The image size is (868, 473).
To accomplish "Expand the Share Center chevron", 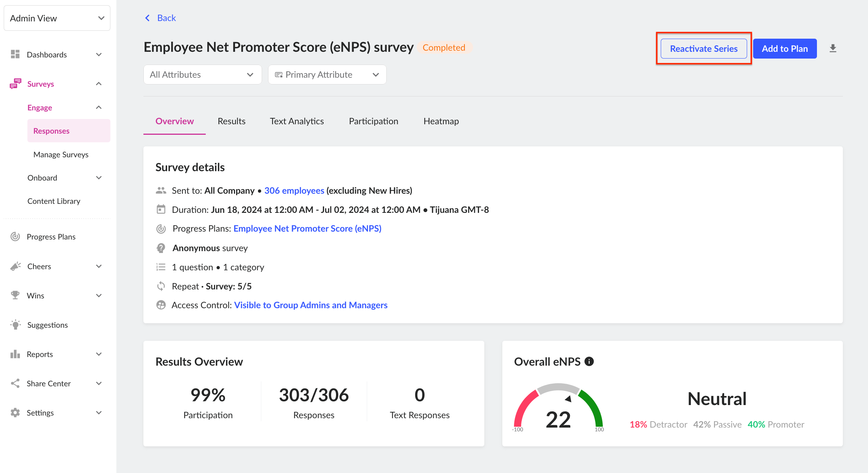I will pos(99,383).
